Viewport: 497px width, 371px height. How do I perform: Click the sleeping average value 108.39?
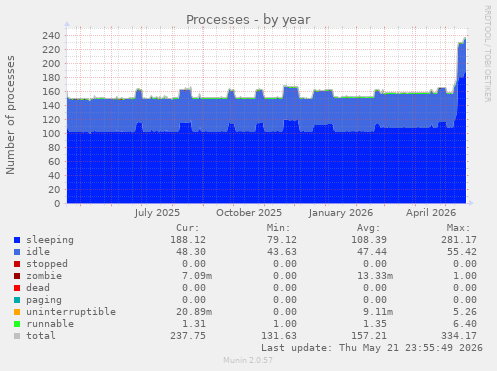click(x=369, y=240)
